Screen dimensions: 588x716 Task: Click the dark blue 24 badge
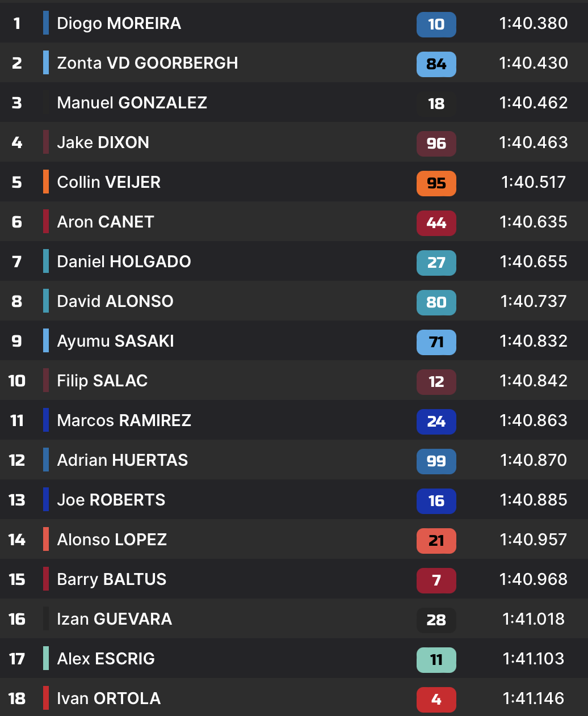[x=436, y=422]
